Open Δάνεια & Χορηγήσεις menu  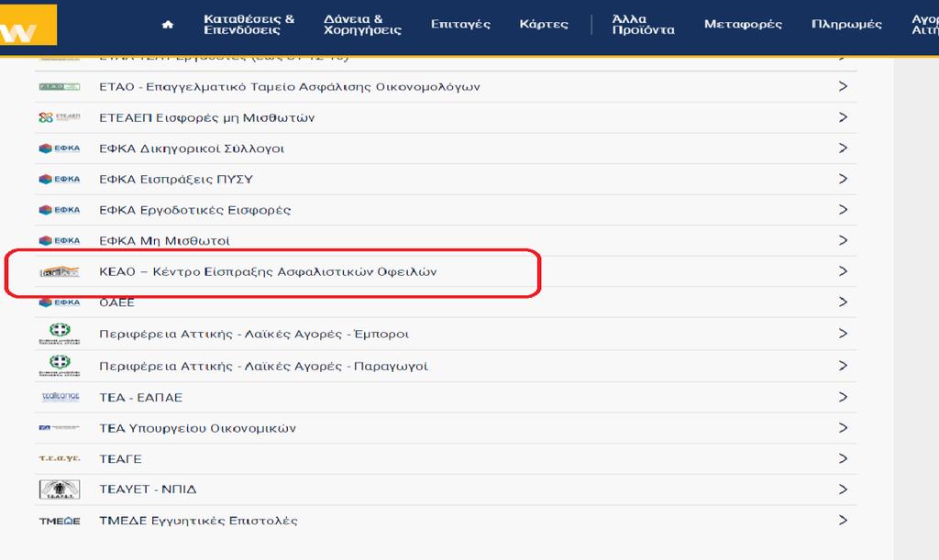click(x=362, y=25)
